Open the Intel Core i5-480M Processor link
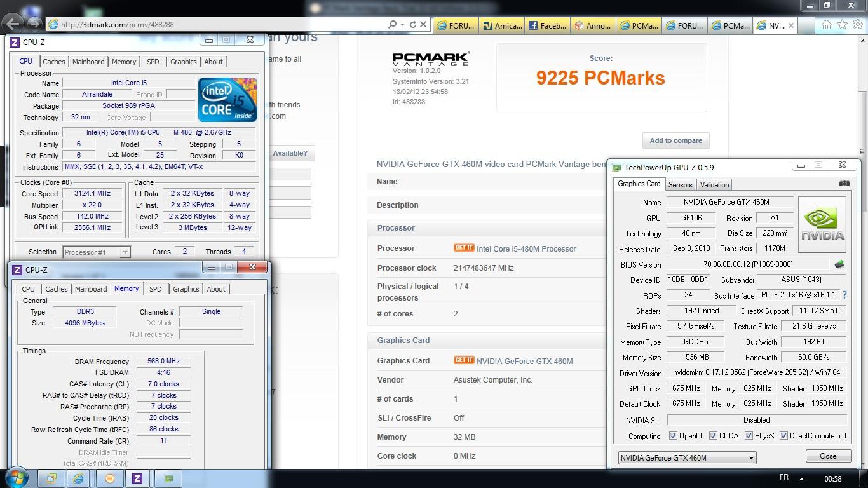 tap(526, 249)
